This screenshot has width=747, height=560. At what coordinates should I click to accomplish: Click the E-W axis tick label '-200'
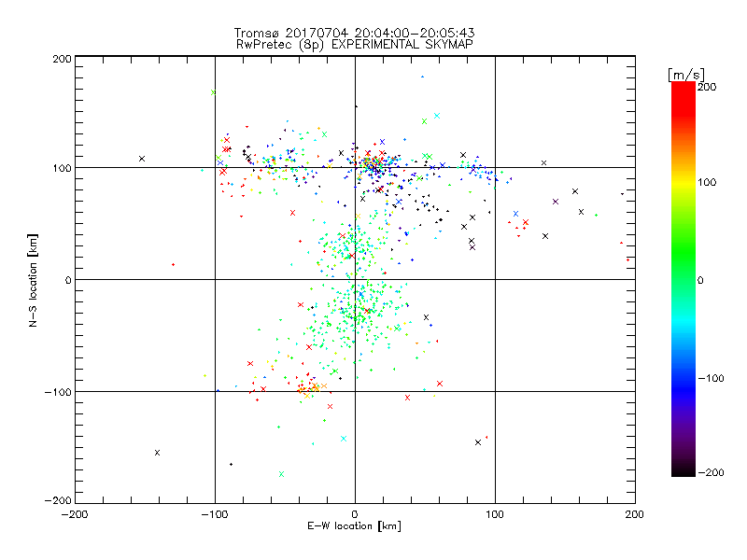75,514
